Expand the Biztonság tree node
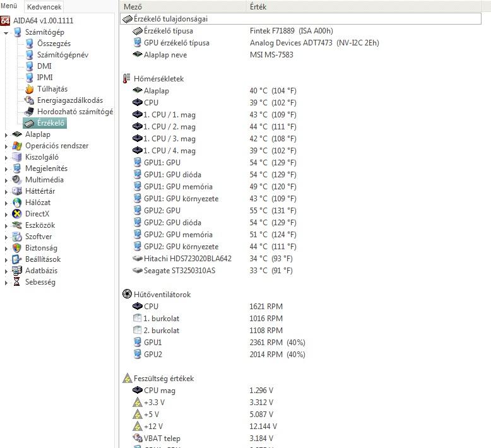This screenshot has width=491, height=448. [6, 248]
